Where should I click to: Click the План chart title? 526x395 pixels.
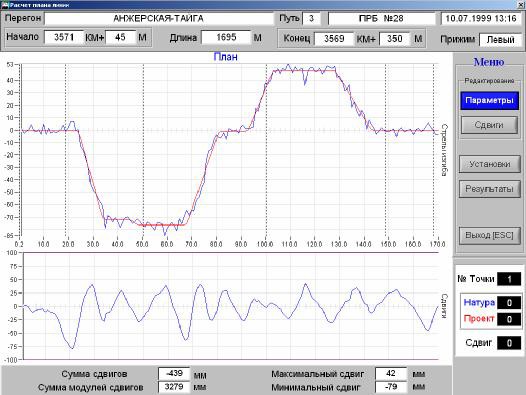[225, 57]
